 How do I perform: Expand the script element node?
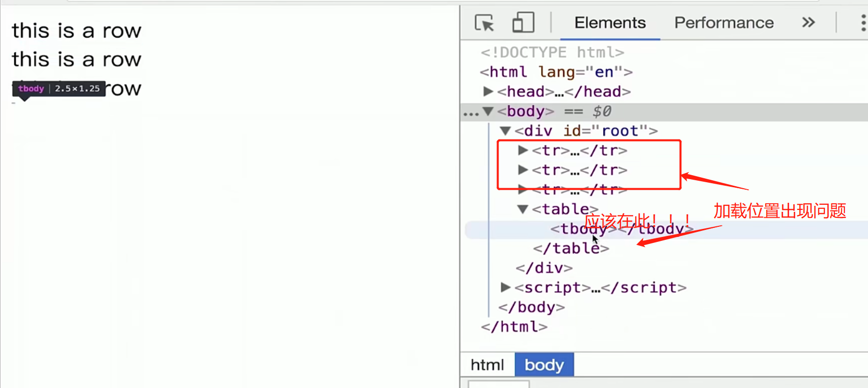(x=505, y=287)
